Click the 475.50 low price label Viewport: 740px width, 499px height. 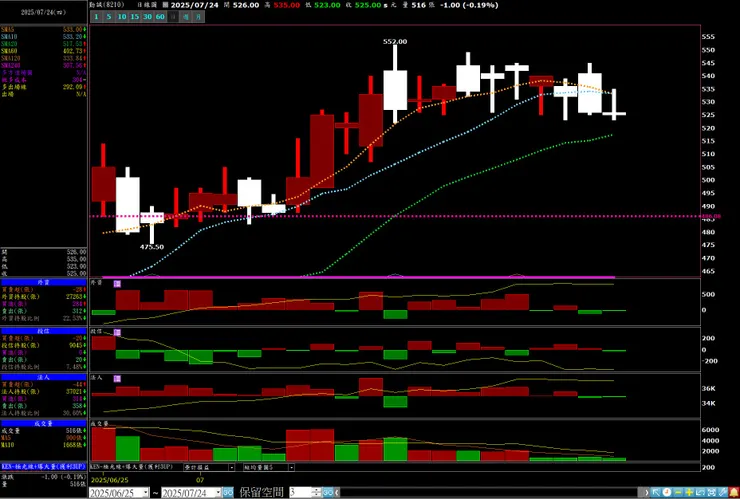tap(152, 247)
